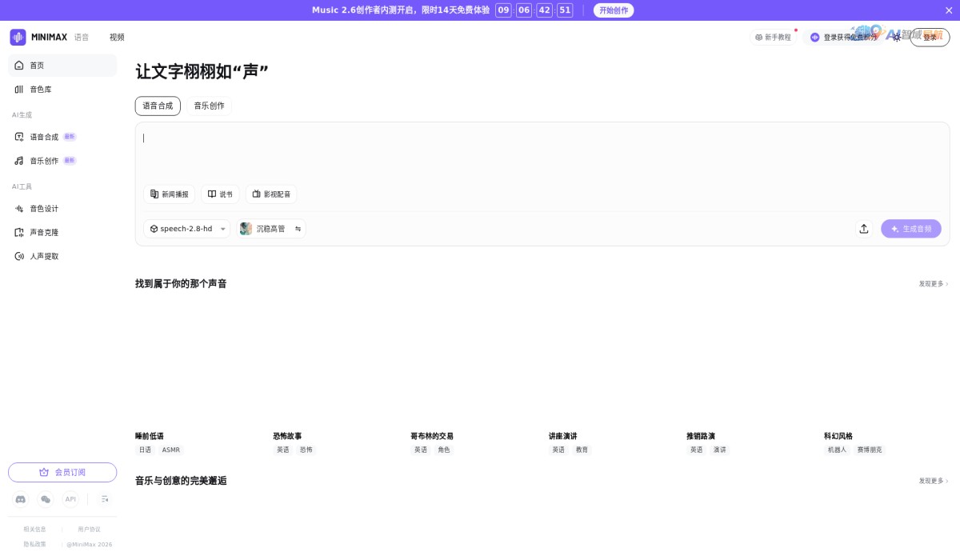Apply the 新闻播报 preset chip

[170, 194]
